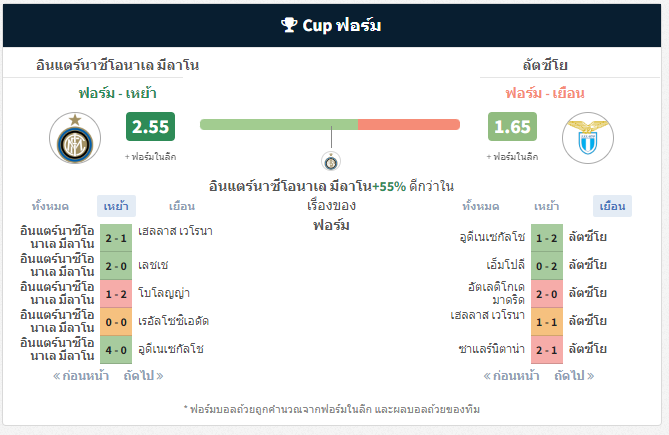The height and width of the screenshot is (435, 669).
Task: Open the 2 - 0 score against อัตเลติโกเดมาดริด
Action: [x=547, y=294]
